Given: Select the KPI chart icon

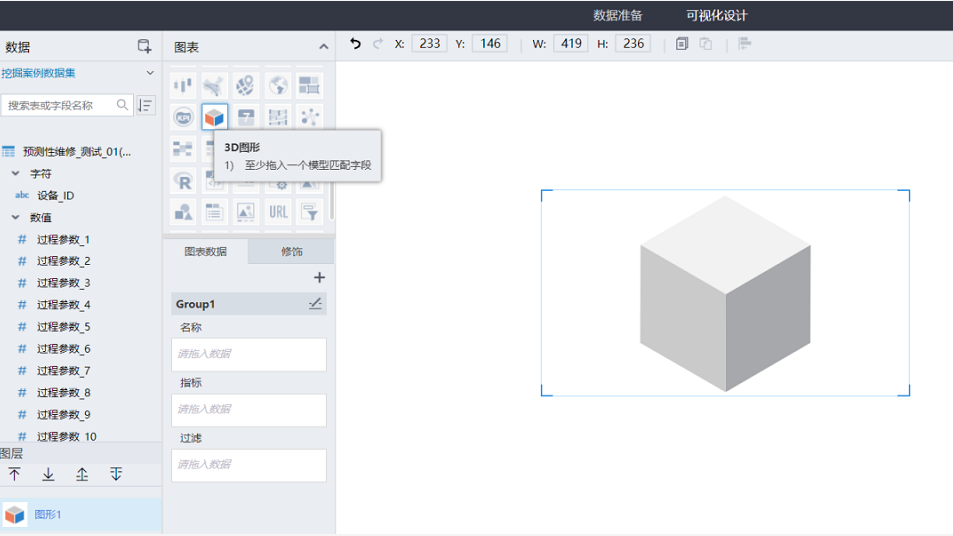Looking at the screenshot, I should pos(183,117).
